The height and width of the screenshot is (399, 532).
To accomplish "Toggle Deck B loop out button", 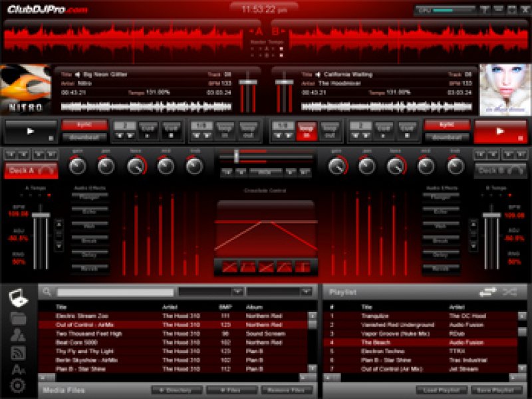I will pos(329,131).
